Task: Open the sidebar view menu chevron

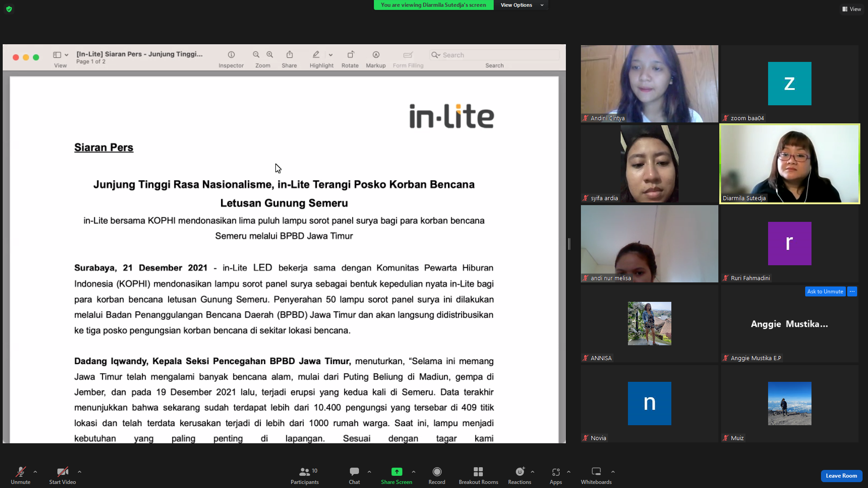Action: (x=66, y=55)
